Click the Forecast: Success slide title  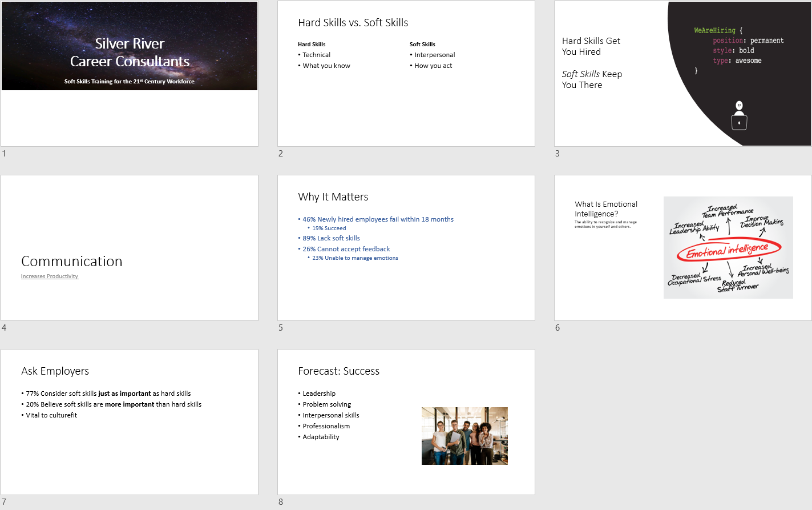click(338, 371)
